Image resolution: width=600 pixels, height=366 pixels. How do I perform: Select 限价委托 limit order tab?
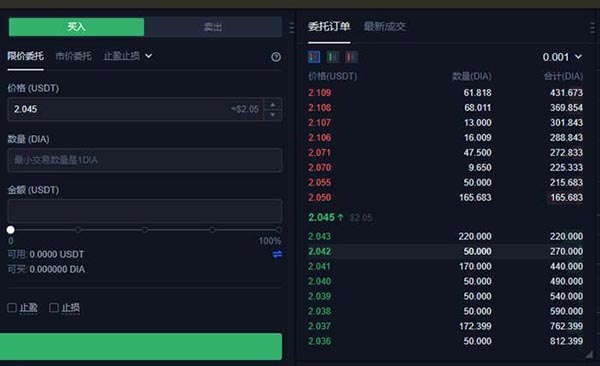pyautogui.click(x=25, y=56)
